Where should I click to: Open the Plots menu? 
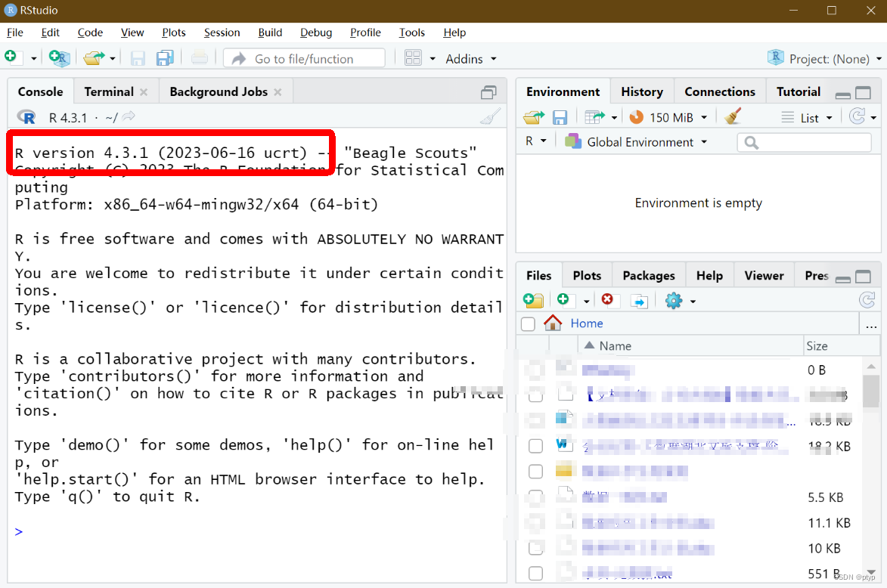(x=174, y=32)
